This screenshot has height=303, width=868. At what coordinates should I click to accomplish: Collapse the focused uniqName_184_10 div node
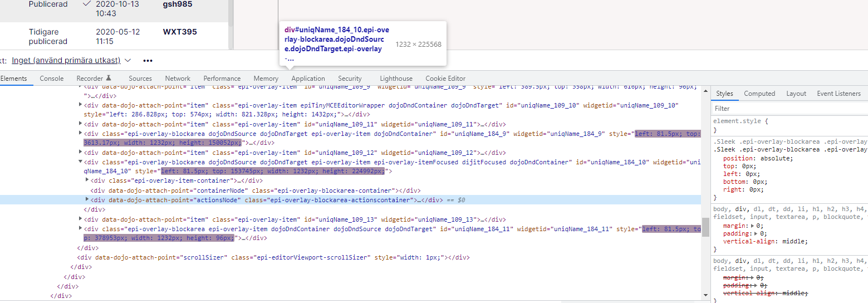point(80,162)
